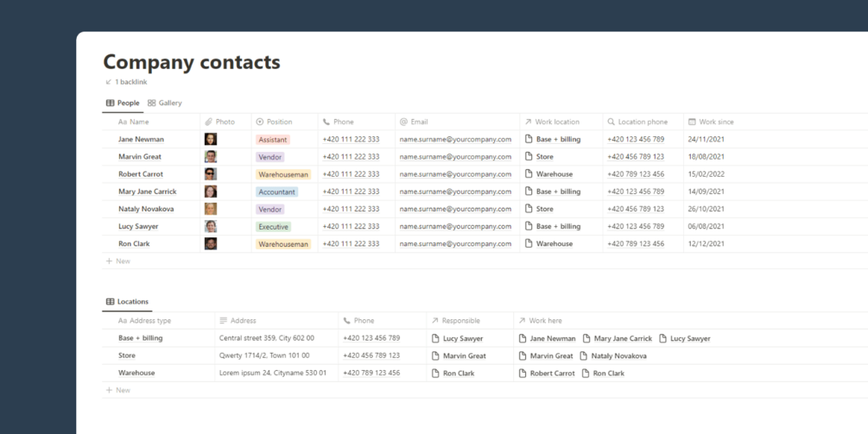Open the 1 backlink indicator
Screen dimensions: 868x434
(x=126, y=82)
